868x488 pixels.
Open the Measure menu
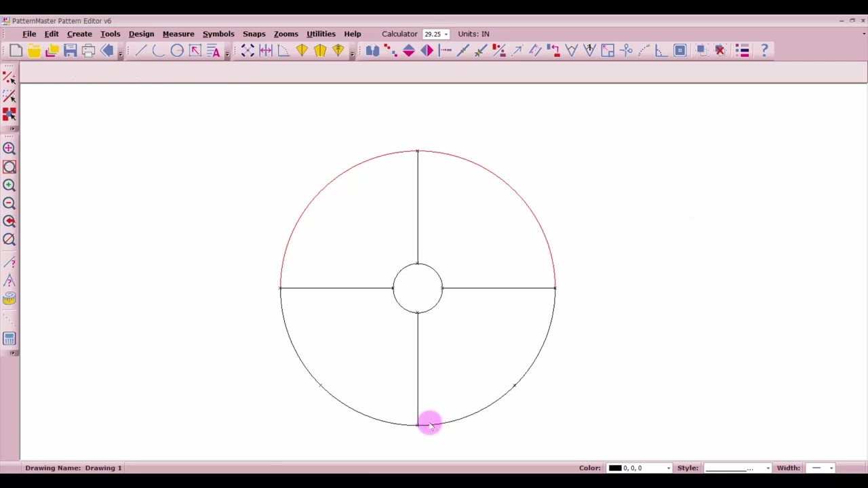178,34
